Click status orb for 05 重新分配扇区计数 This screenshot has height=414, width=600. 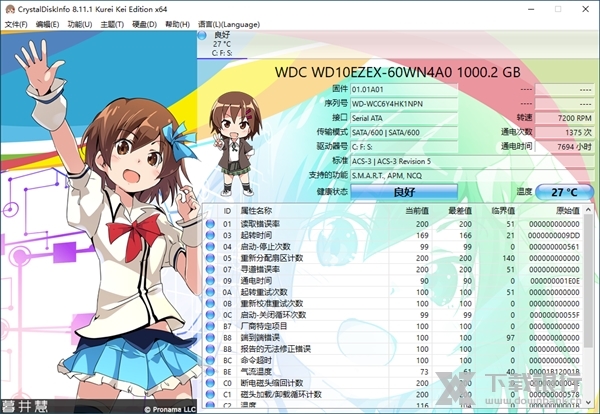(210, 258)
